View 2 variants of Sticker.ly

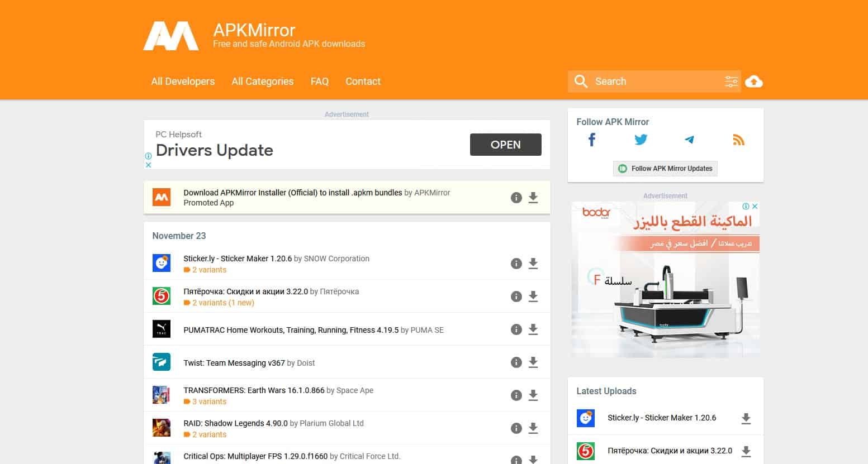click(209, 270)
